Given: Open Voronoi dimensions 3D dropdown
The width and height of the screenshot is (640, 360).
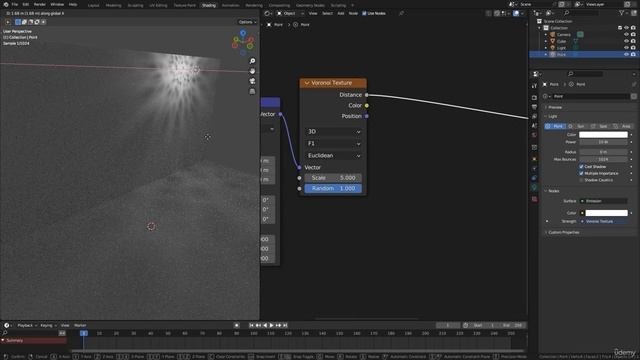Looking at the screenshot, I should [333, 132].
